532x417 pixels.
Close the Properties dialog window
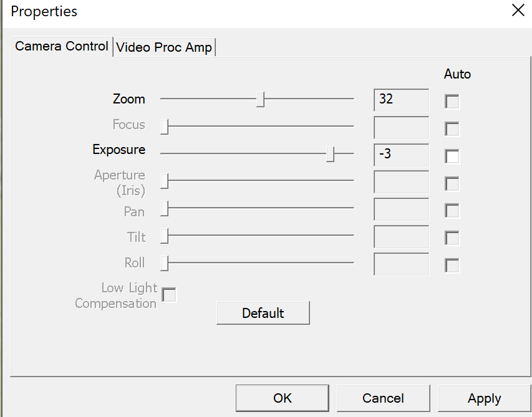[518, 11]
